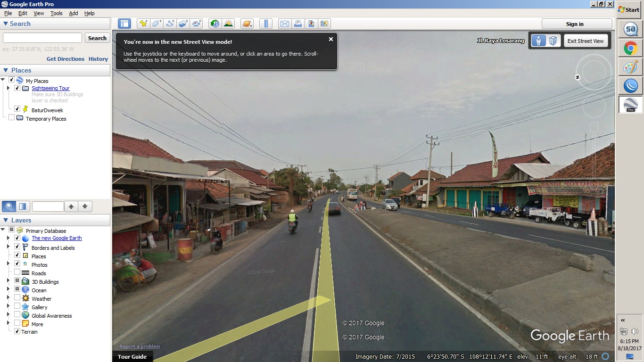The height and width of the screenshot is (362, 644).
Task: Expand the More layer node
Action: point(8,323)
